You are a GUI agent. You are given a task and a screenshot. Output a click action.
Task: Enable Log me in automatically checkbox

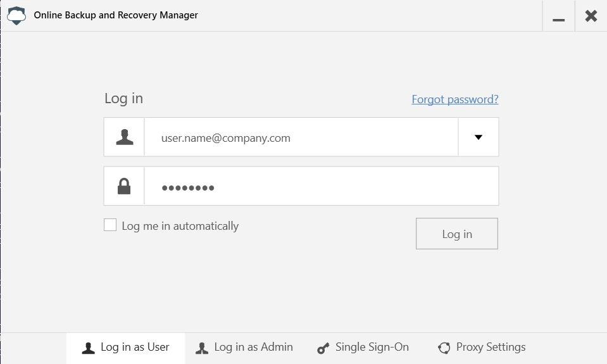click(110, 225)
